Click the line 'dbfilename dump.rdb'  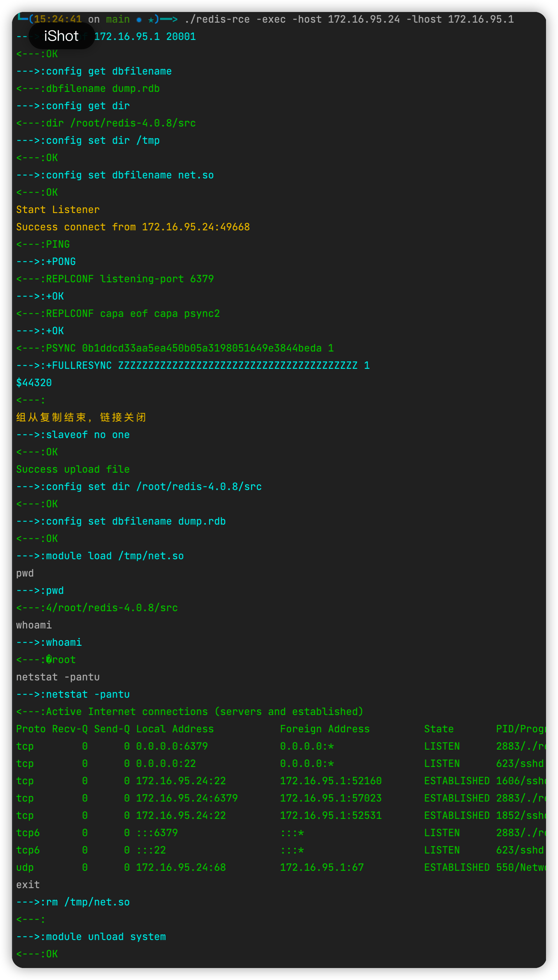[88, 89]
